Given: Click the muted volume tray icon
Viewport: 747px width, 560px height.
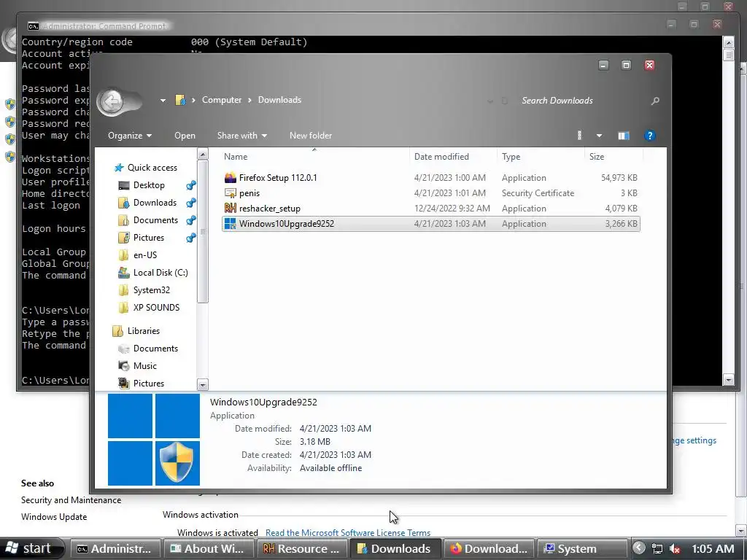Looking at the screenshot, I should [675, 549].
